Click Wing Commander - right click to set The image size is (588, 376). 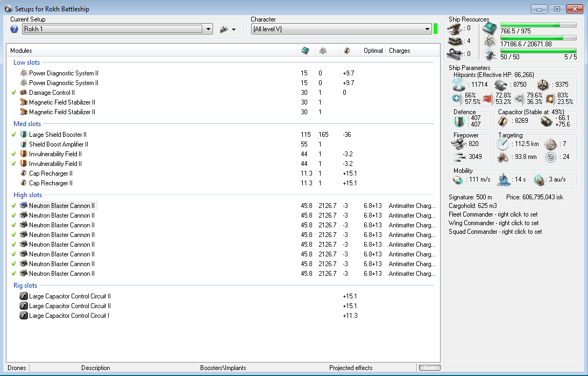493,223
